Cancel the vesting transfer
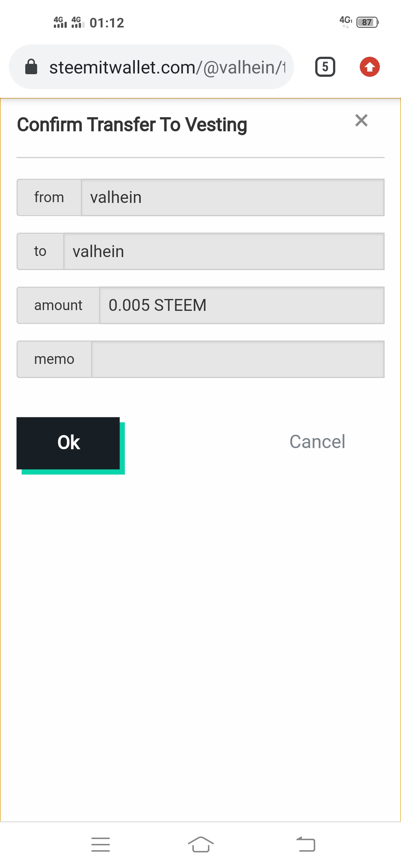The height and width of the screenshot is (868, 401). tap(317, 442)
